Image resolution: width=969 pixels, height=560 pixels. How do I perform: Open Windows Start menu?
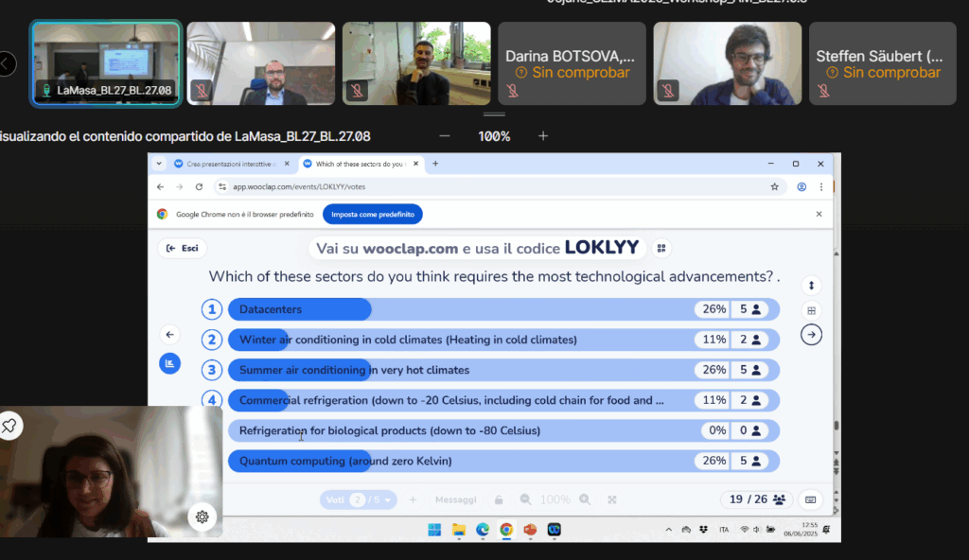[434, 530]
